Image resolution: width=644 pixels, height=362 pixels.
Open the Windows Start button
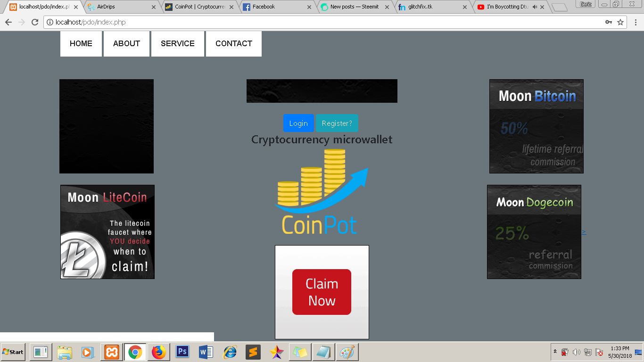[13, 352]
